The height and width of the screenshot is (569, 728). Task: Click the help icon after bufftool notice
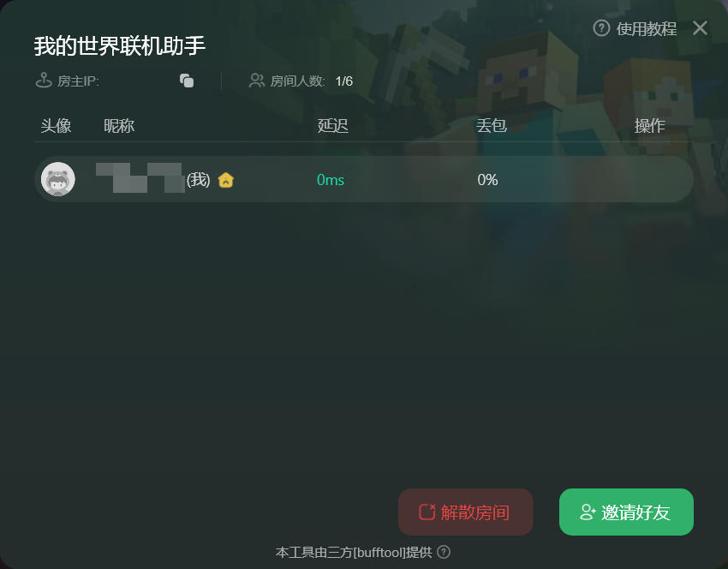tap(444, 552)
